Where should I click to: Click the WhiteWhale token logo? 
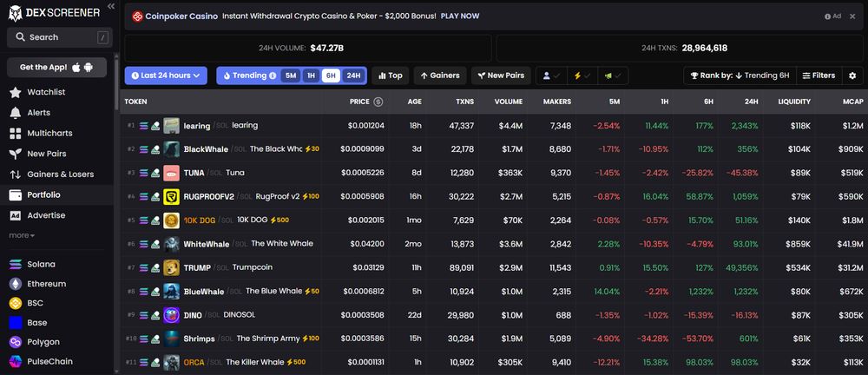[x=172, y=244]
